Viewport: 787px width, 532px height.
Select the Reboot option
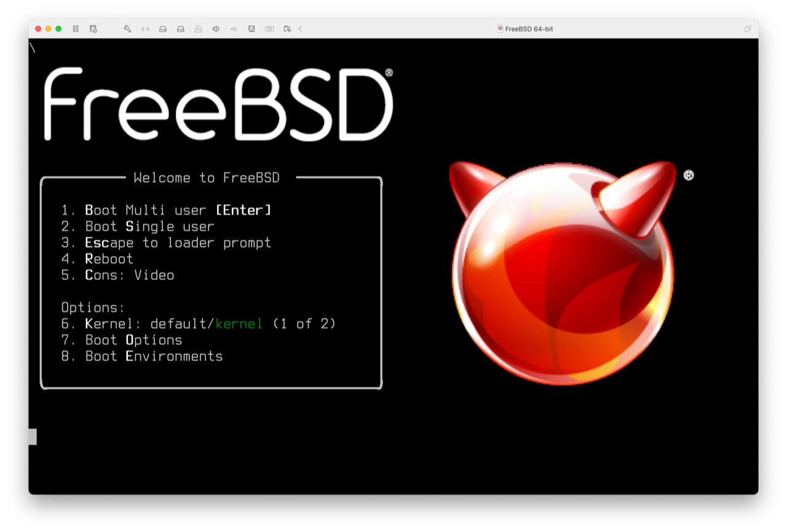(x=109, y=259)
